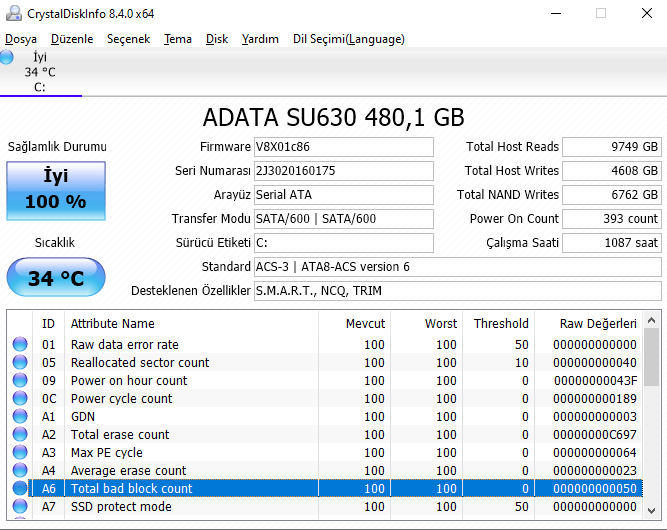Minimize the CrystalDiskInfo window
This screenshot has height=530, width=667.
(556, 13)
